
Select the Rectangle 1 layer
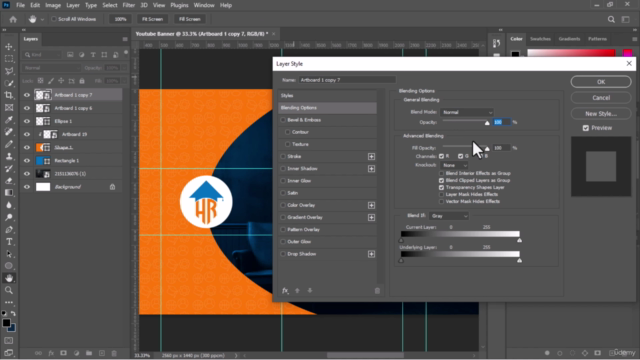[x=72, y=161]
